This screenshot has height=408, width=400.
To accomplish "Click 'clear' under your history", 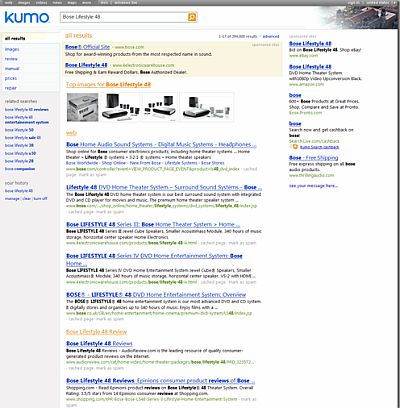I will 27,199.
